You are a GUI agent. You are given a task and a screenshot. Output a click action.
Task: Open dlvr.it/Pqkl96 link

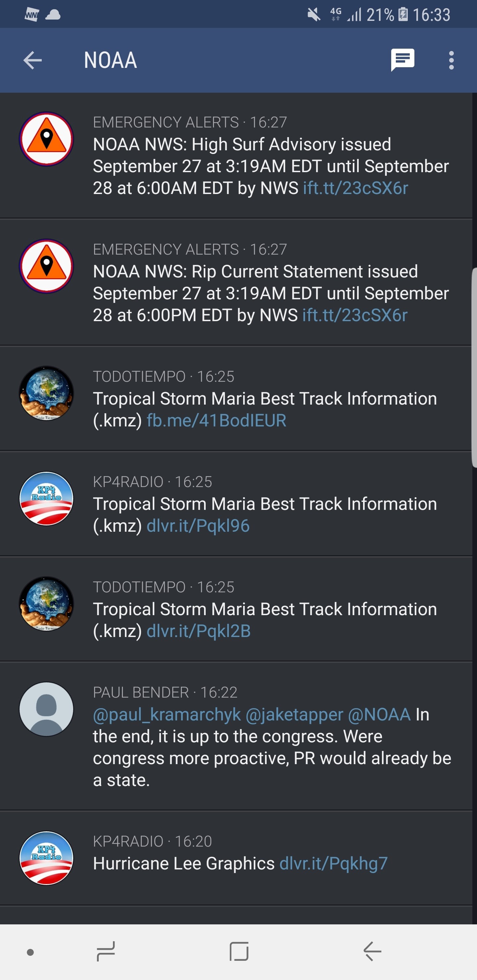pyautogui.click(x=198, y=526)
